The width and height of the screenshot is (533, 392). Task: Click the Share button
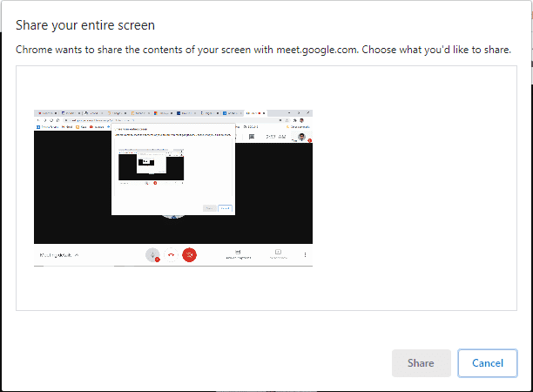click(421, 363)
